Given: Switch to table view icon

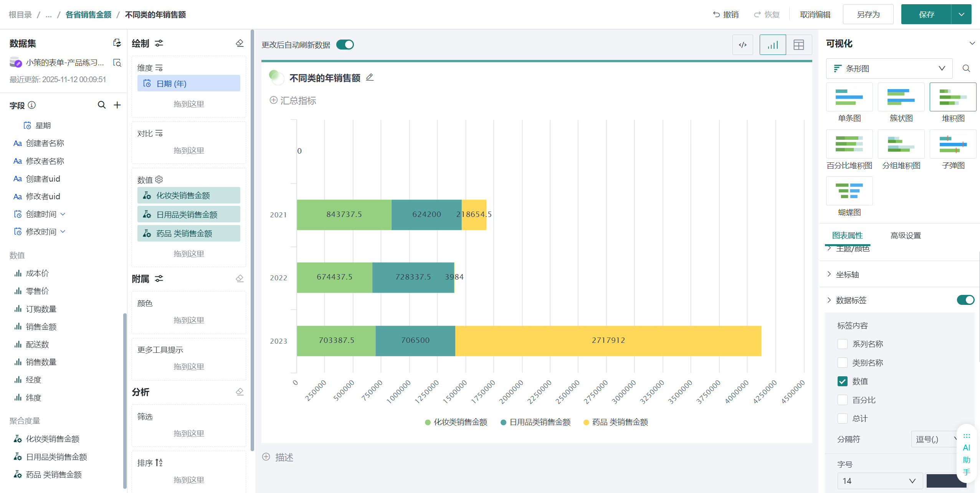Looking at the screenshot, I should pyautogui.click(x=798, y=45).
